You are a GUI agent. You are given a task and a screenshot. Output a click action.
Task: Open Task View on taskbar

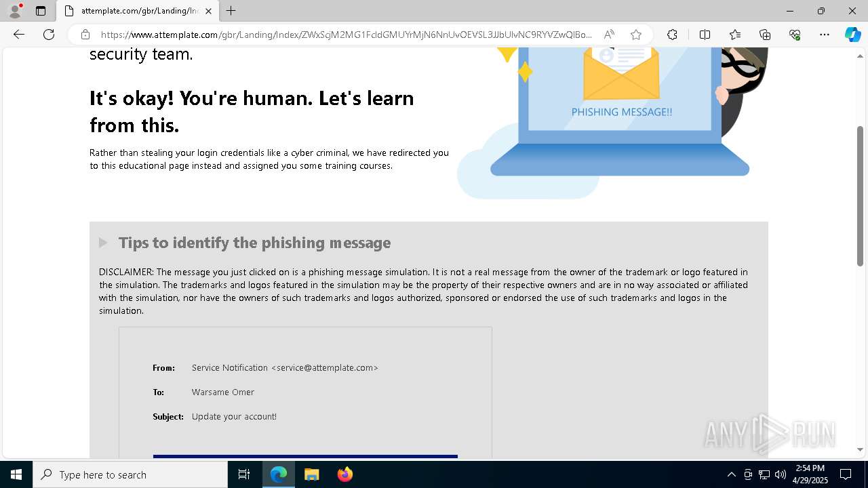(x=244, y=474)
